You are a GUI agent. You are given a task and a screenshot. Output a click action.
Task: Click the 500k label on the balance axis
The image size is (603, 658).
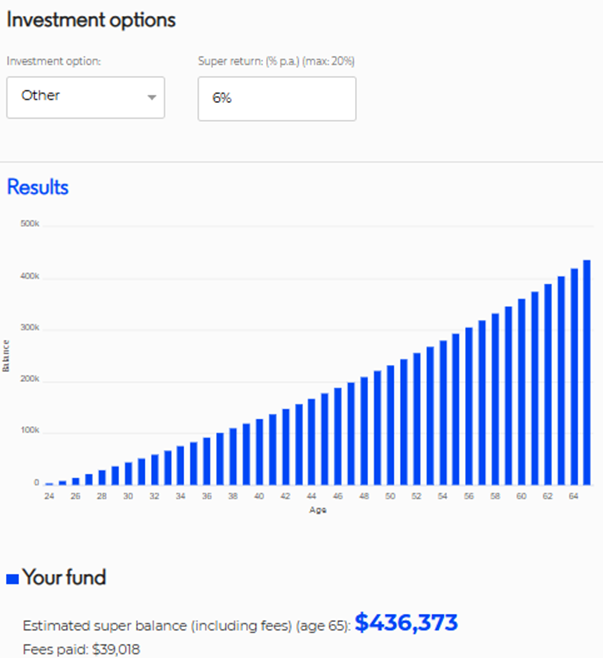pyautogui.click(x=29, y=223)
